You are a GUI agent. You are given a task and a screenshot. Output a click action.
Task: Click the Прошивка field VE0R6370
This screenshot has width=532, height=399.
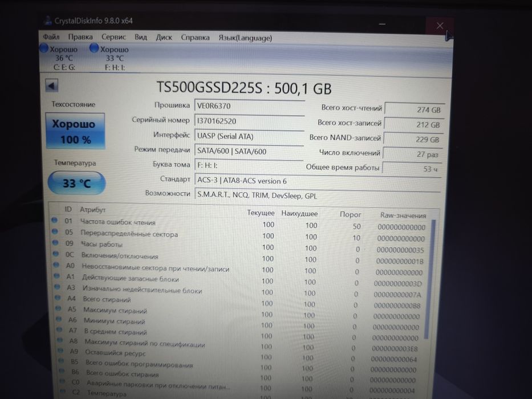pos(249,106)
